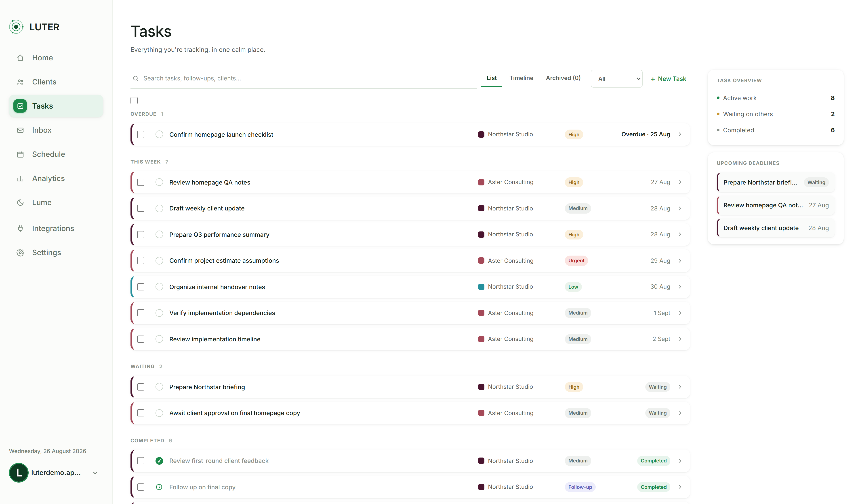858x504 pixels.
Task: Click the luterdemo account avatar
Action: 18,473
